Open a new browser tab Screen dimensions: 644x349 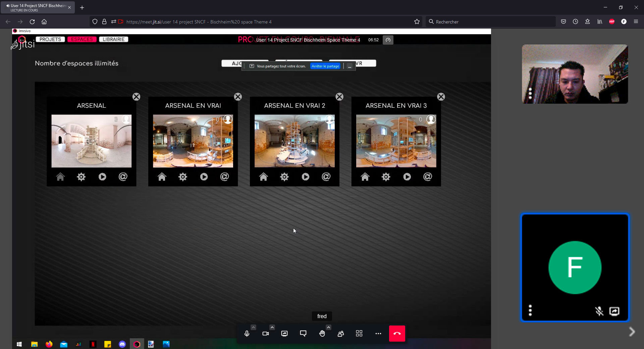[82, 7]
